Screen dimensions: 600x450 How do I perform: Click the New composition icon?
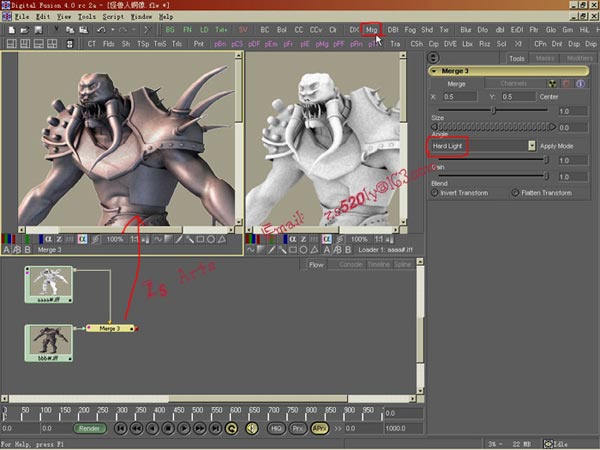[x=11, y=30]
